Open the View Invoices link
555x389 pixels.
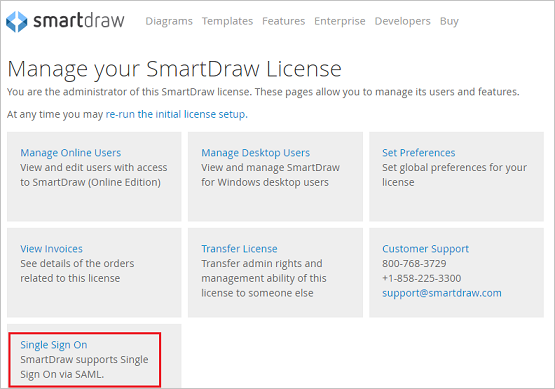coord(51,249)
